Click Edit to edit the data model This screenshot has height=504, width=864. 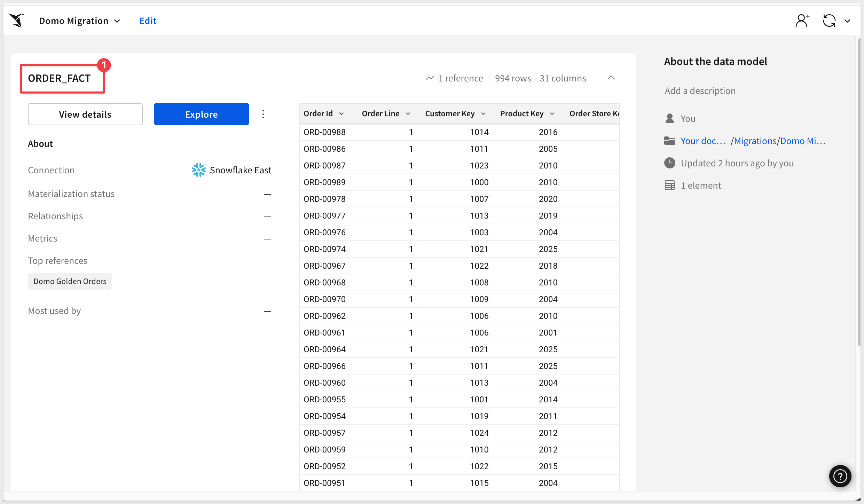(148, 21)
